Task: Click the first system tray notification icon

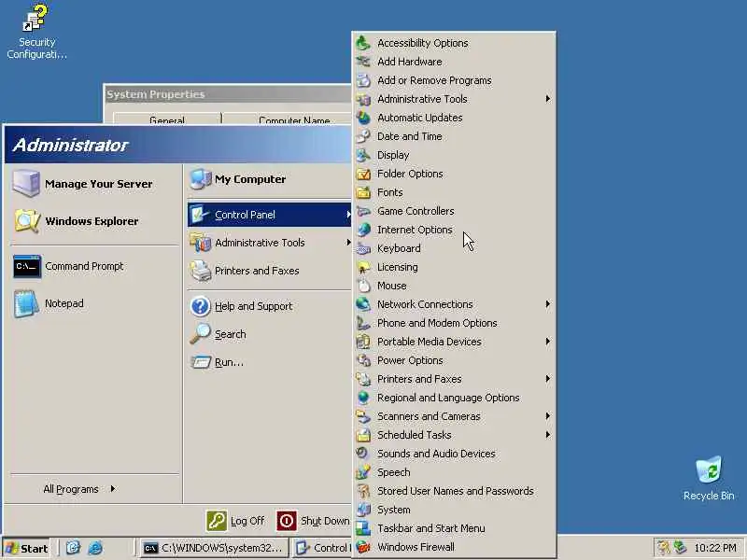Action: tap(663, 548)
